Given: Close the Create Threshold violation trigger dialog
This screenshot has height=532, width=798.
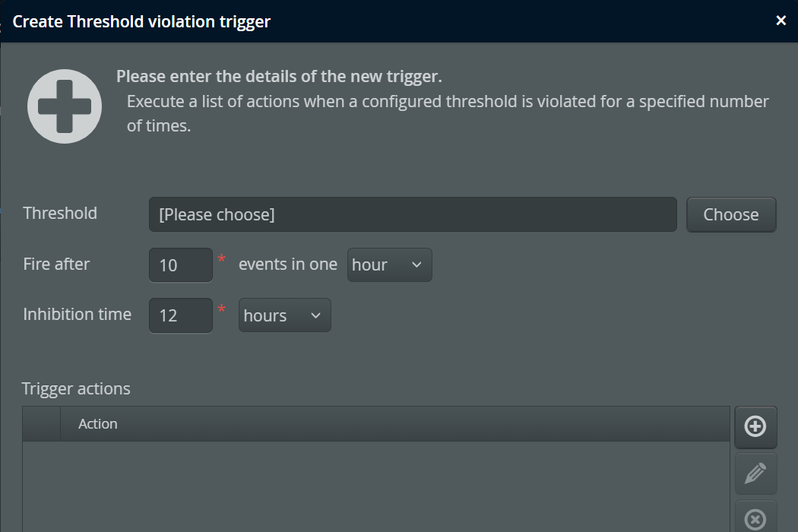Looking at the screenshot, I should 781,21.
